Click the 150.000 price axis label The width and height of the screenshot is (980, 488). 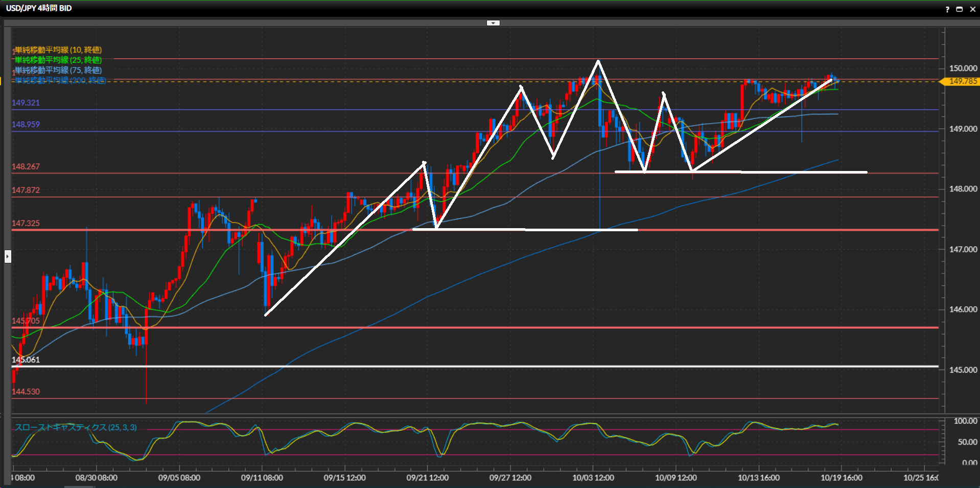[963, 68]
